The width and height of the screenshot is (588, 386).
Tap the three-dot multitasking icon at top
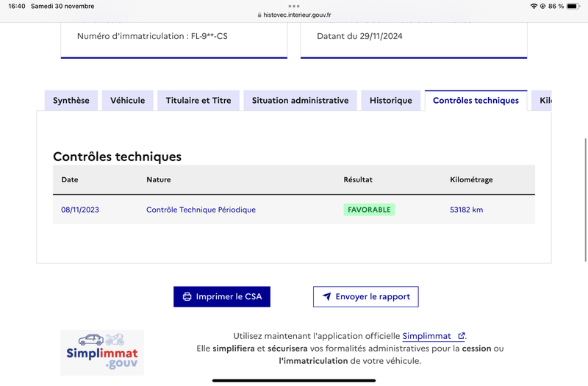click(294, 6)
